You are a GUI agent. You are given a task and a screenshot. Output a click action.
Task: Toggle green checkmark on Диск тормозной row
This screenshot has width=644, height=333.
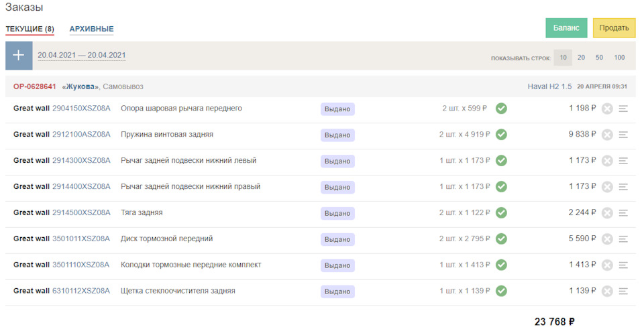(501, 239)
